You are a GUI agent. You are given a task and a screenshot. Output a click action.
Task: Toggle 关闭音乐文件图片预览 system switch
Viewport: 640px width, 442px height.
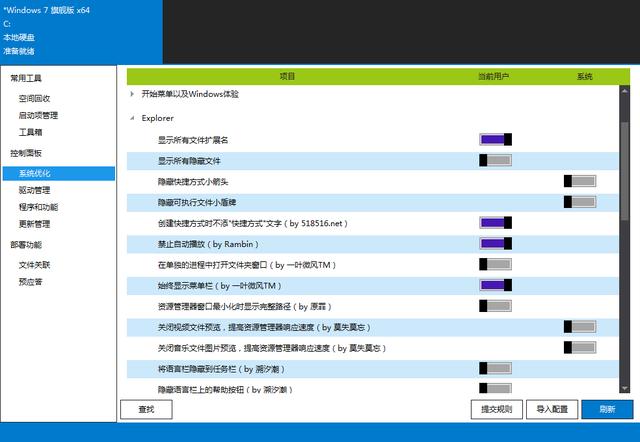point(580,347)
